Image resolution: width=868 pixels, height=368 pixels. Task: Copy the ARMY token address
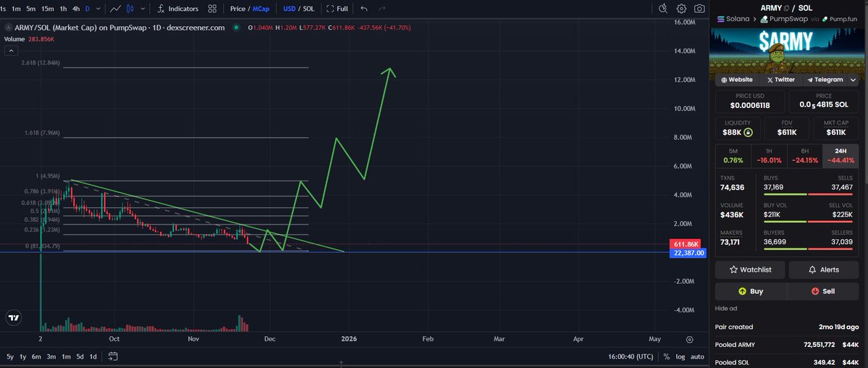click(787, 8)
